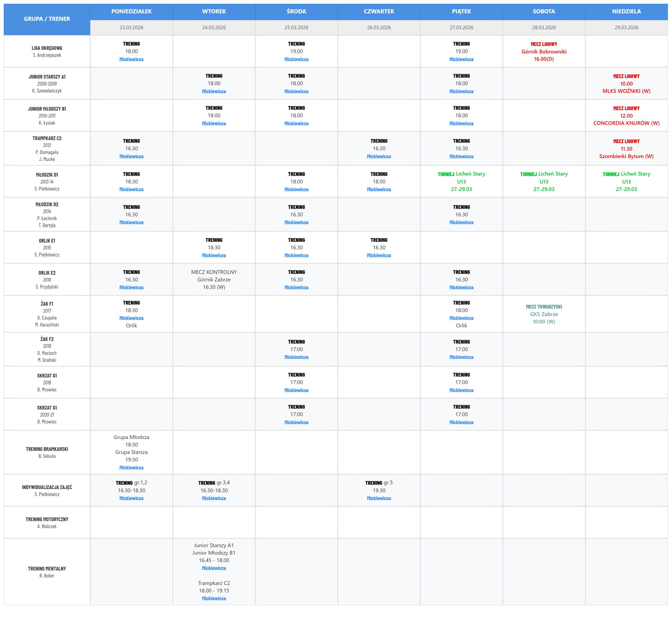Click MECZ KONTROLNY Górnik Zabrze entry
Image resolution: width=672 pixels, height=622 pixels.
(x=214, y=279)
